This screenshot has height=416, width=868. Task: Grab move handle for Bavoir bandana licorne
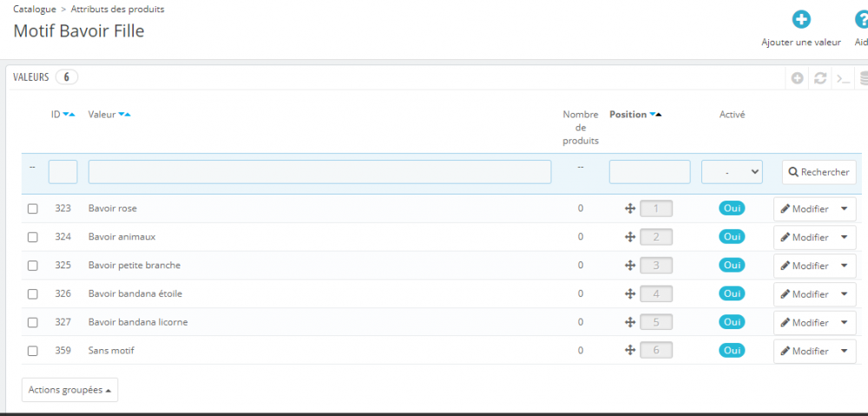(x=629, y=322)
